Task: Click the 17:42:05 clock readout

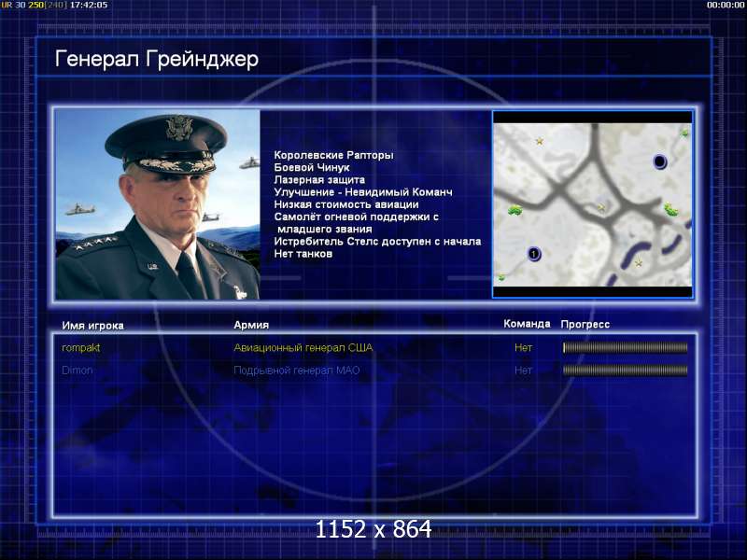Action: [89, 5]
